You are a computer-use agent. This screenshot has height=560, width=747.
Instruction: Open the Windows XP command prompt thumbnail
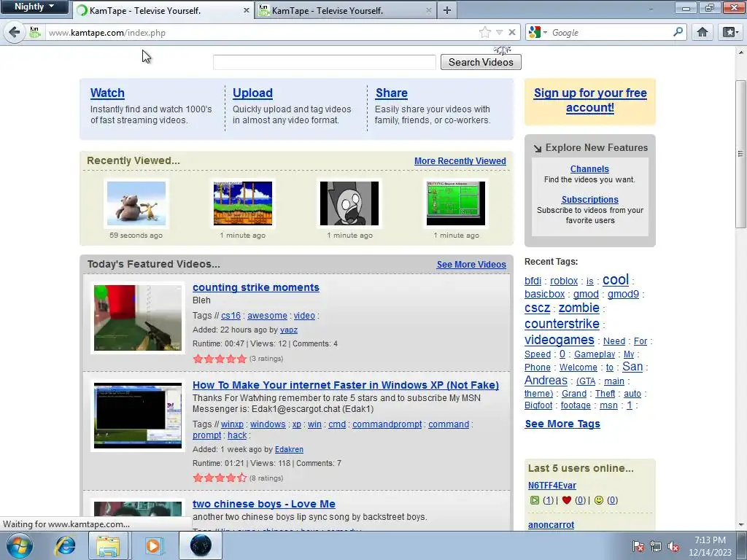tap(138, 415)
